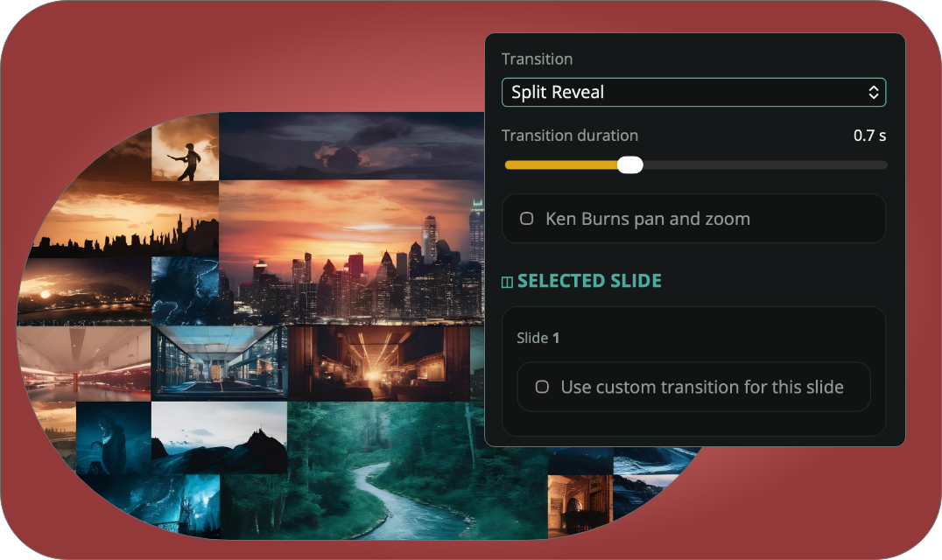The image size is (942, 560).
Task: Click the Transition duration label
Action: (x=570, y=136)
